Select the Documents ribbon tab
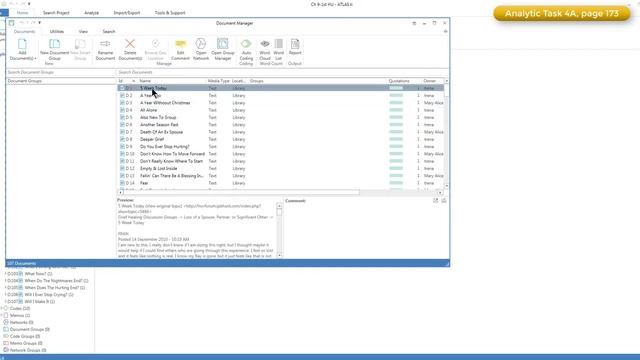The image size is (640, 360). point(24,31)
